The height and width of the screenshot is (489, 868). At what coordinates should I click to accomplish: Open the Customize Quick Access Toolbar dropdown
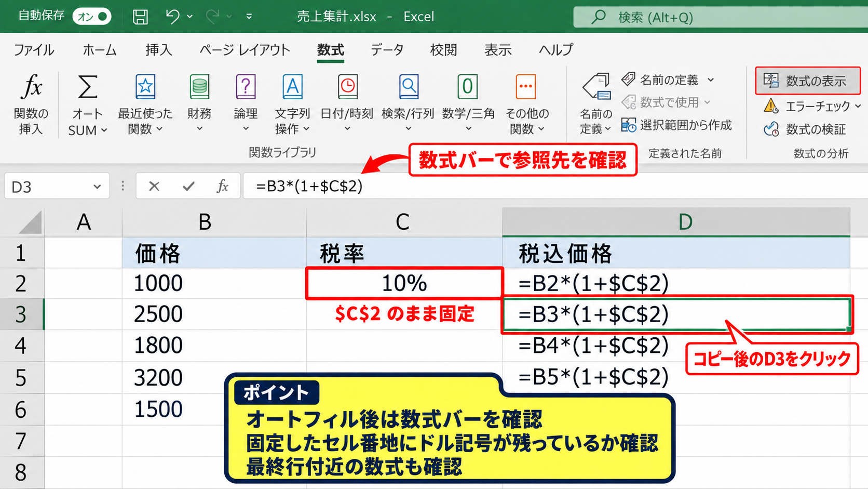coord(249,17)
